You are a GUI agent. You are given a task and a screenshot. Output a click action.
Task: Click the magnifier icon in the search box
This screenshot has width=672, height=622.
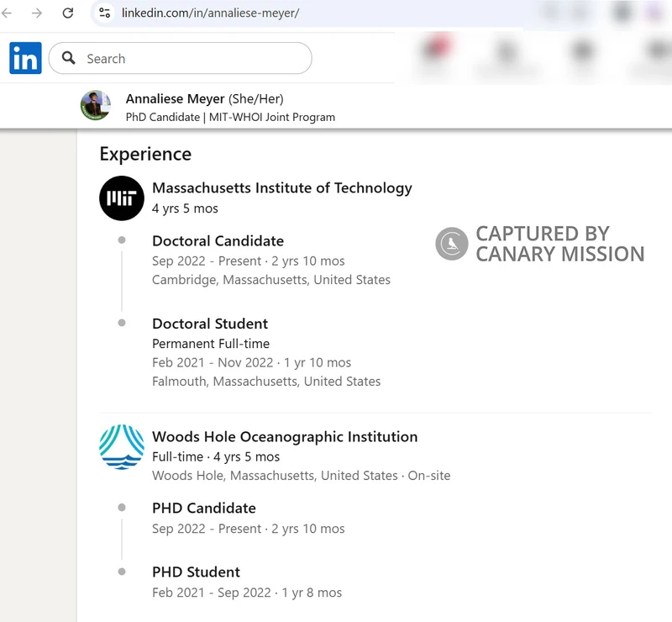click(x=69, y=58)
